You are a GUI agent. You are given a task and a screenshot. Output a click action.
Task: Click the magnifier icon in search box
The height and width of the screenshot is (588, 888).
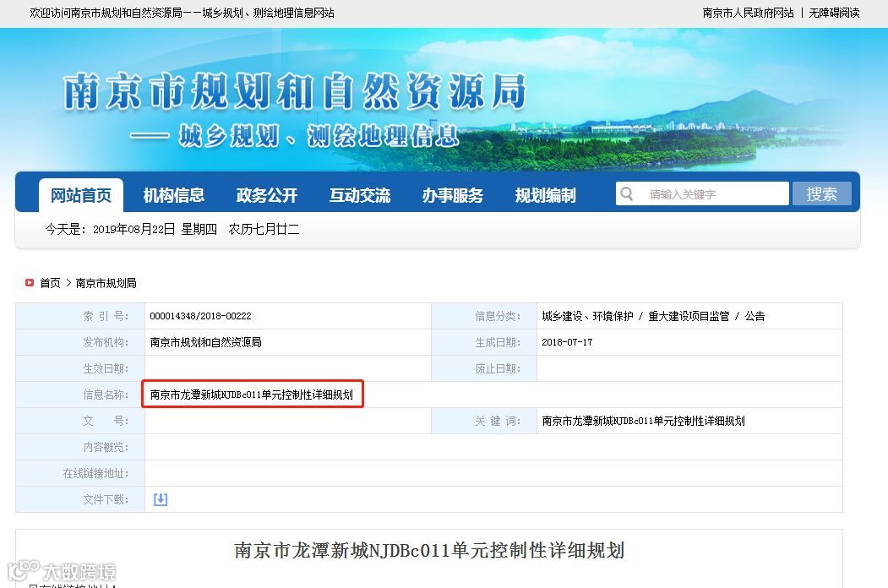tap(626, 193)
